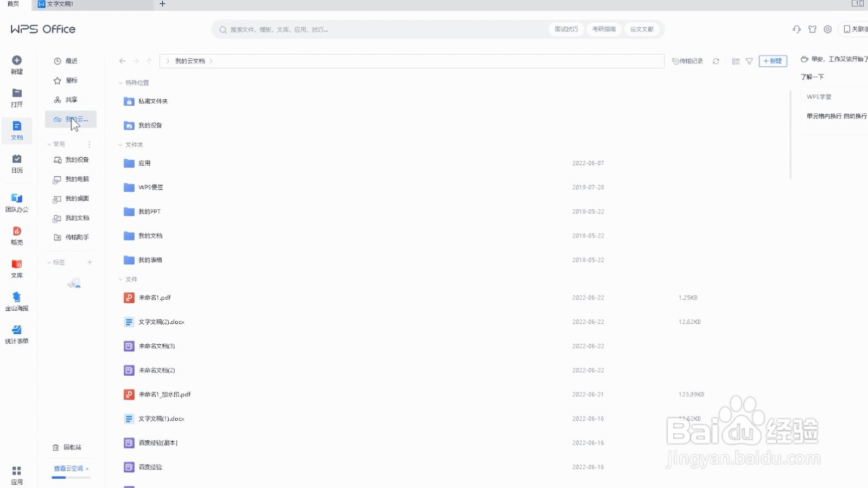This screenshot has width=868, height=488.
Task: Click the path address bar
Action: pos(412,61)
